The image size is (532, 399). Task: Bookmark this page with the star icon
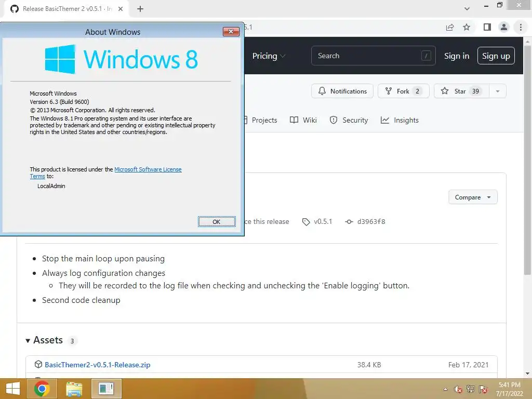[467, 27]
